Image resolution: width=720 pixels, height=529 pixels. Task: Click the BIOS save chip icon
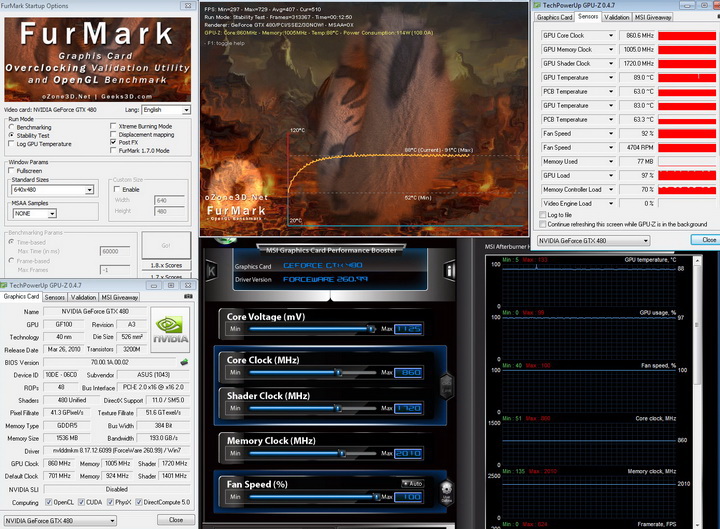pyautogui.click(x=184, y=362)
